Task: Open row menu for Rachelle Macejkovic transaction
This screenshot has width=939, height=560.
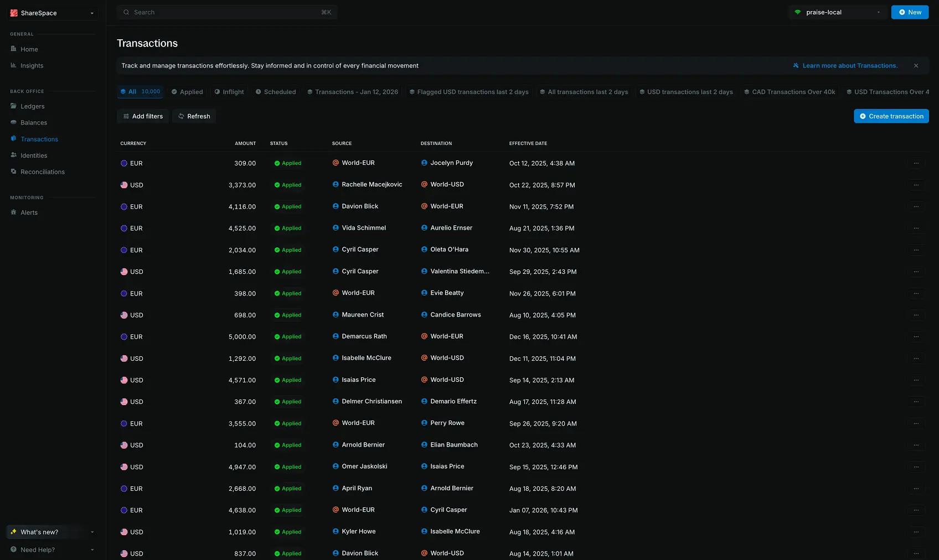Action: coord(916,185)
